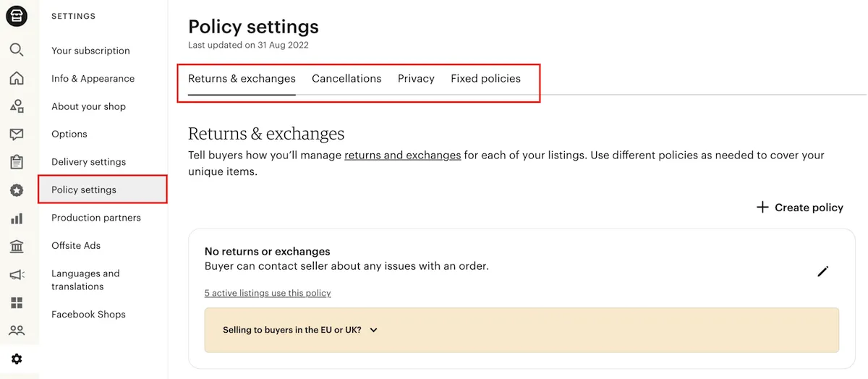The width and height of the screenshot is (868, 379).
Task: Open the Star Seller badge icon
Action: pos(17,190)
